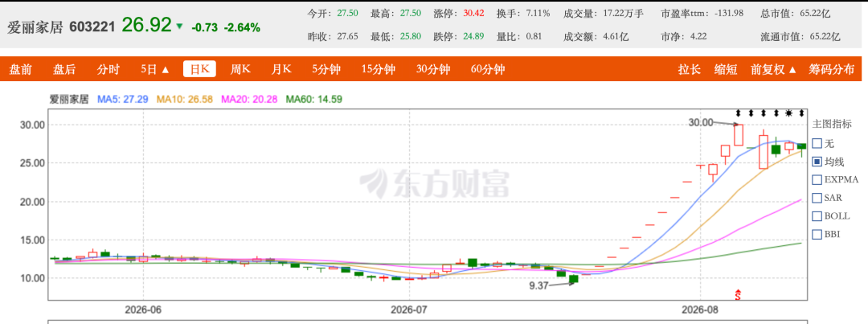868x324 pixels.
Task: Click the 缩短 button to shrink chart
Action: (726, 69)
